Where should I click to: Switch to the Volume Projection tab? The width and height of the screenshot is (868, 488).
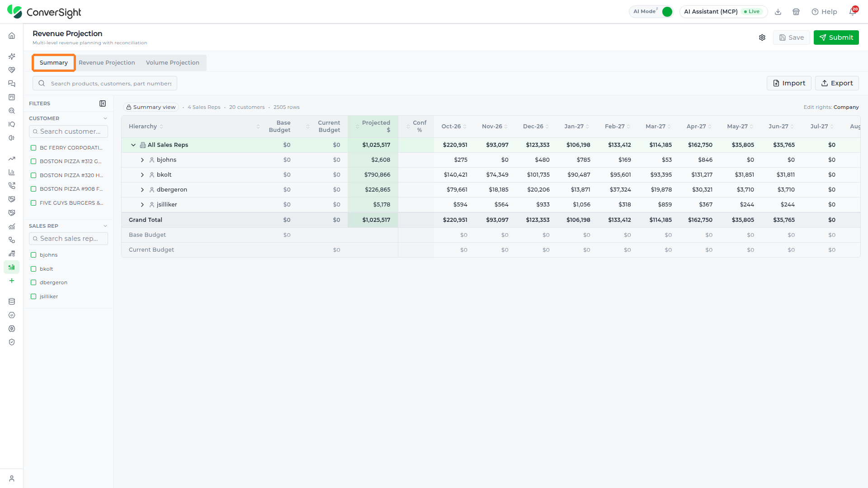tap(173, 63)
